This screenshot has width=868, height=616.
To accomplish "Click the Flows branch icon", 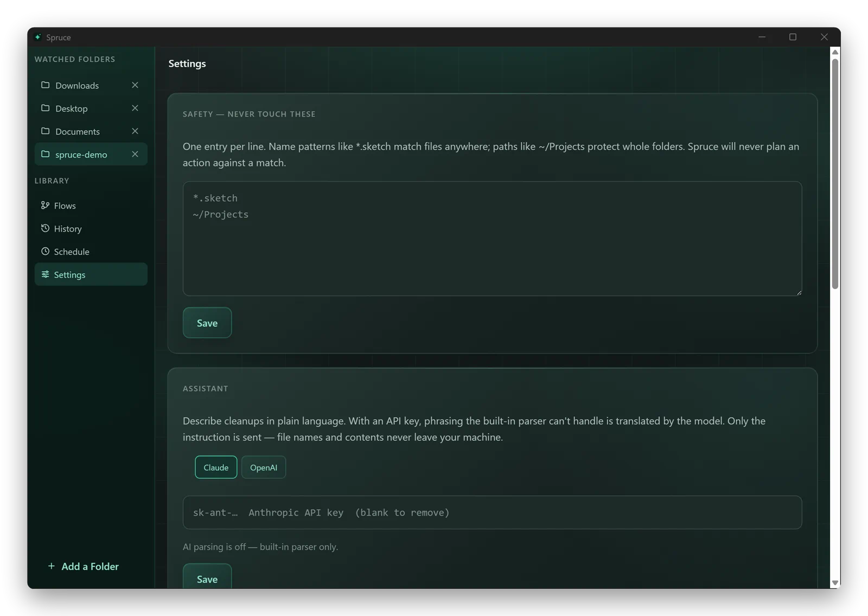I will tap(45, 205).
